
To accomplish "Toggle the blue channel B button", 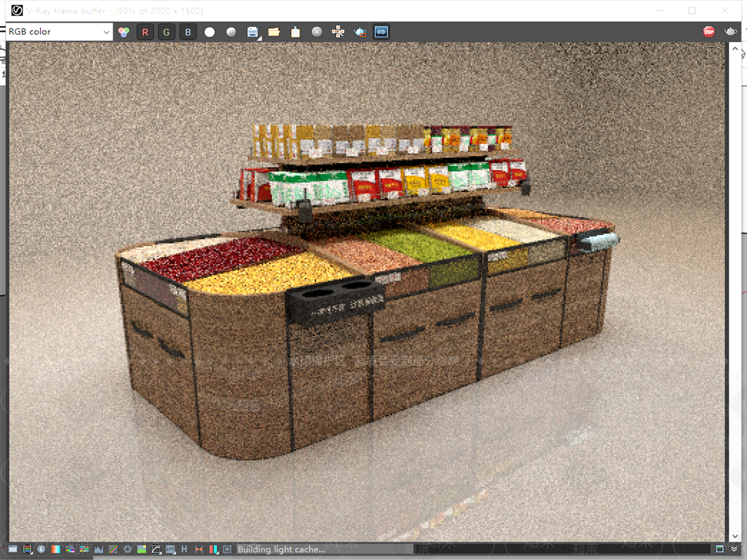I will click(188, 32).
